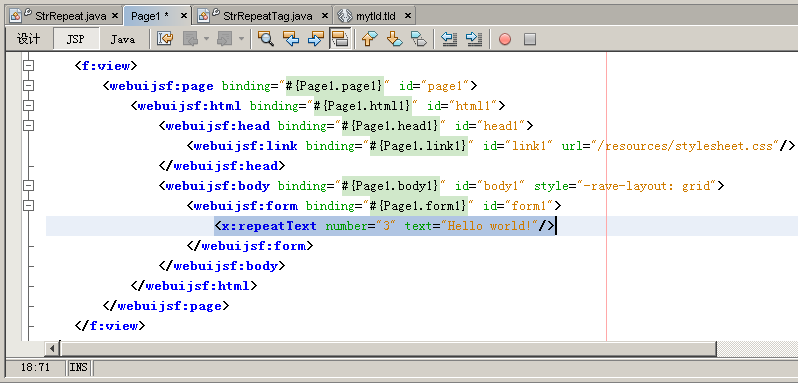
Task: Click the Previous Bookmark icon
Action: pyautogui.click(x=370, y=39)
